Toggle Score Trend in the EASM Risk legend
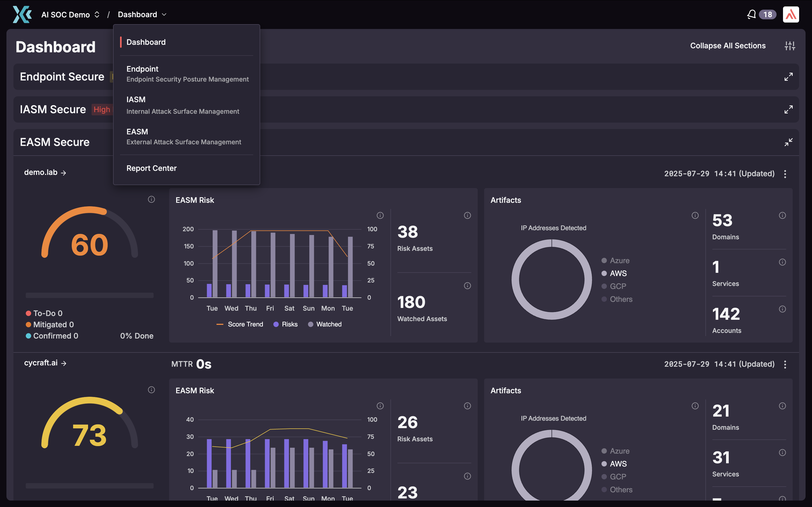Viewport: 812px width, 507px height. pyautogui.click(x=240, y=324)
